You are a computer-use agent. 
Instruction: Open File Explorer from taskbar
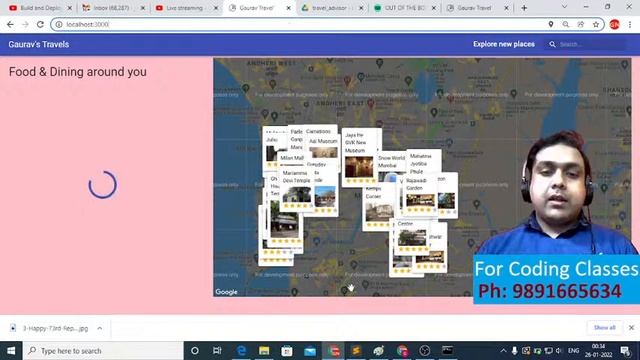coord(264,351)
